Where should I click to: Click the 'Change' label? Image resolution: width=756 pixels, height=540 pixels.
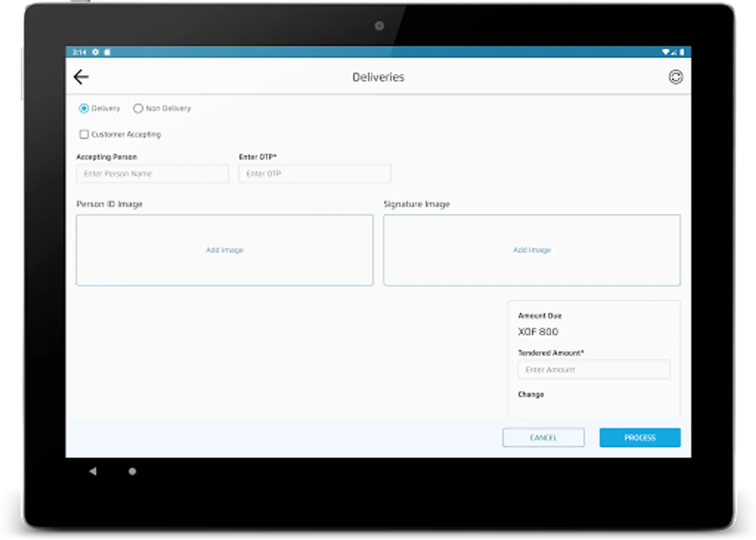coord(531,395)
